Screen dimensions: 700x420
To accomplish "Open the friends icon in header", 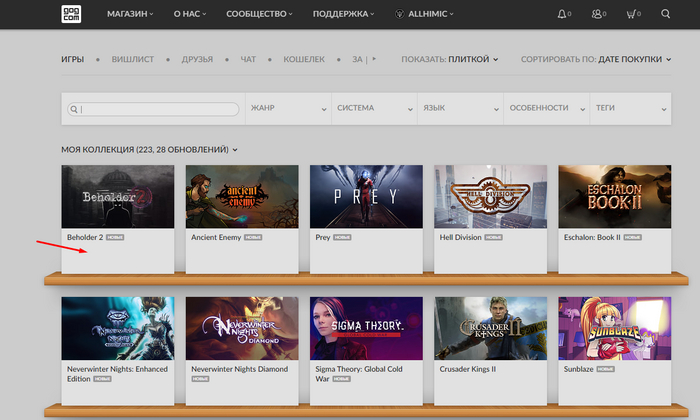I will (598, 14).
